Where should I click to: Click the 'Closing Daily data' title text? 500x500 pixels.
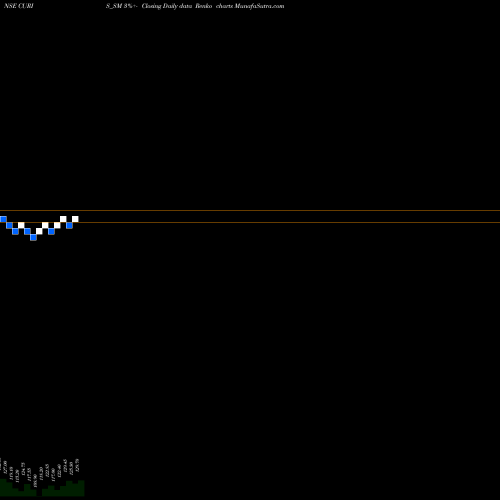pos(167,6)
